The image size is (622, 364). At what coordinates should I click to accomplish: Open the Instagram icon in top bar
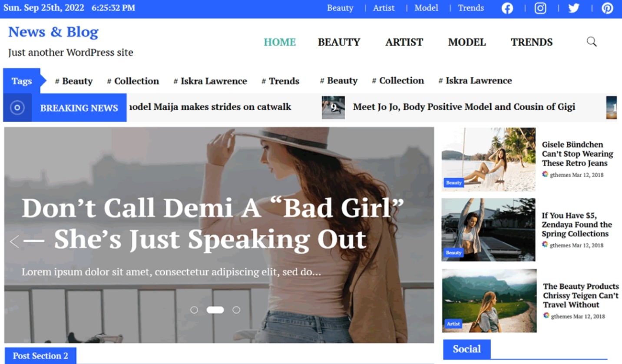540,8
